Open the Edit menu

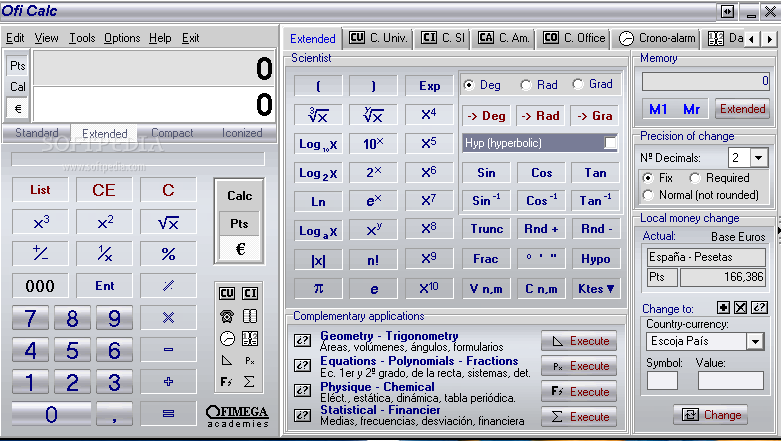15,38
